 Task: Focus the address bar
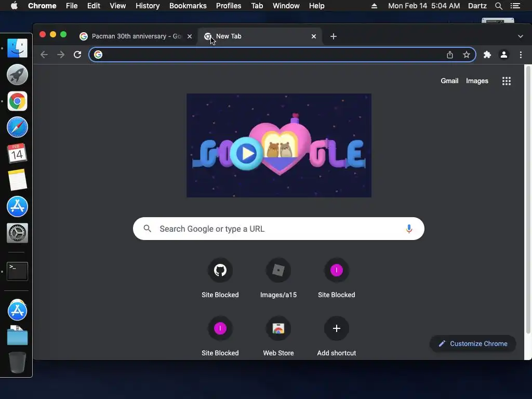click(x=282, y=55)
